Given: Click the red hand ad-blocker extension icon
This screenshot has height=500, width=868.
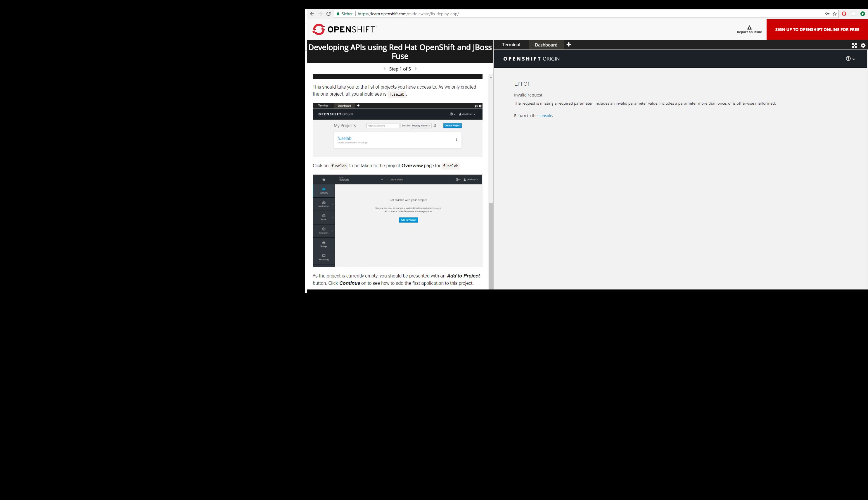Looking at the screenshot, I should 844,14.
